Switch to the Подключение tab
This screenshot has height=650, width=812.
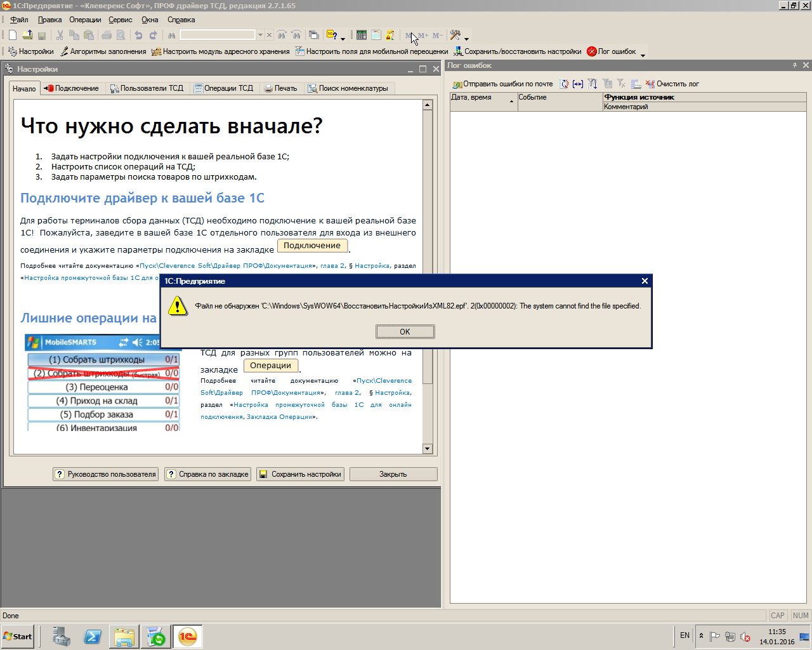pyautogui.click(x=72, y=88)
